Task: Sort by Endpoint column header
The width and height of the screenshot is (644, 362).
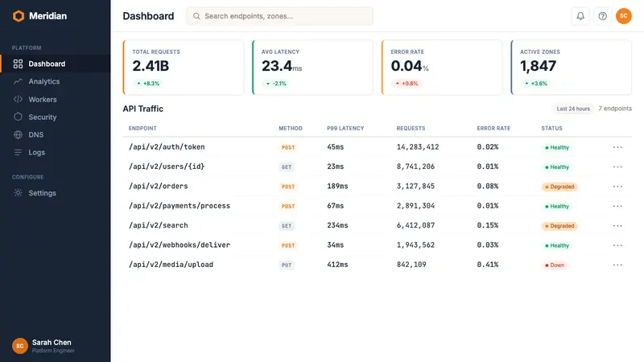Action: [x=142, y=129]
